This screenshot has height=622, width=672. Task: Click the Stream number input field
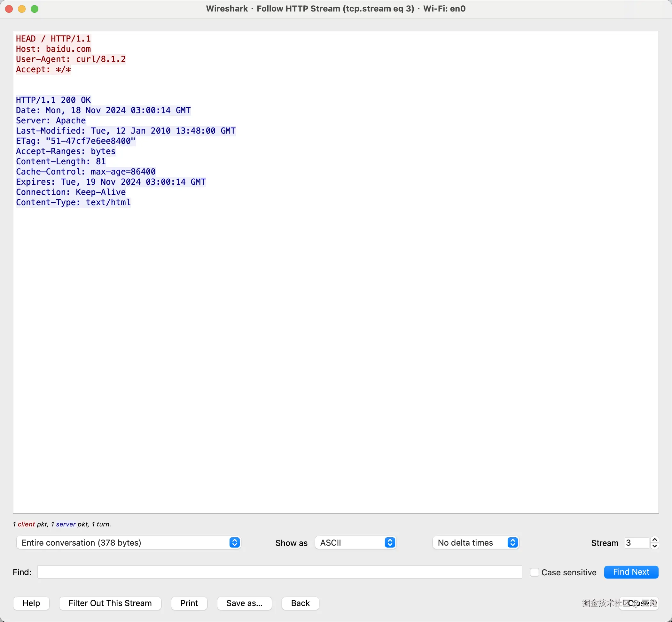636,542
